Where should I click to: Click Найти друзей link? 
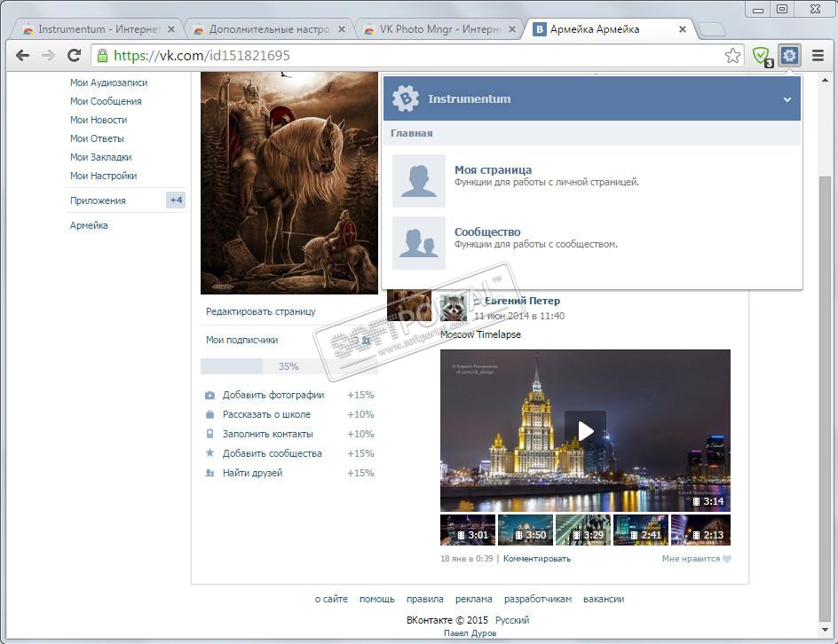(x=252, y=473)
